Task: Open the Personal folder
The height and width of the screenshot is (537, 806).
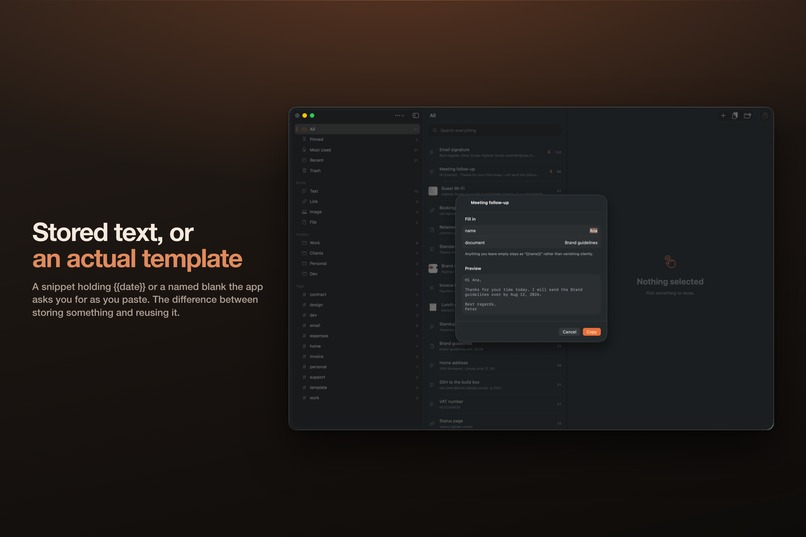Action: click(357, 264)
